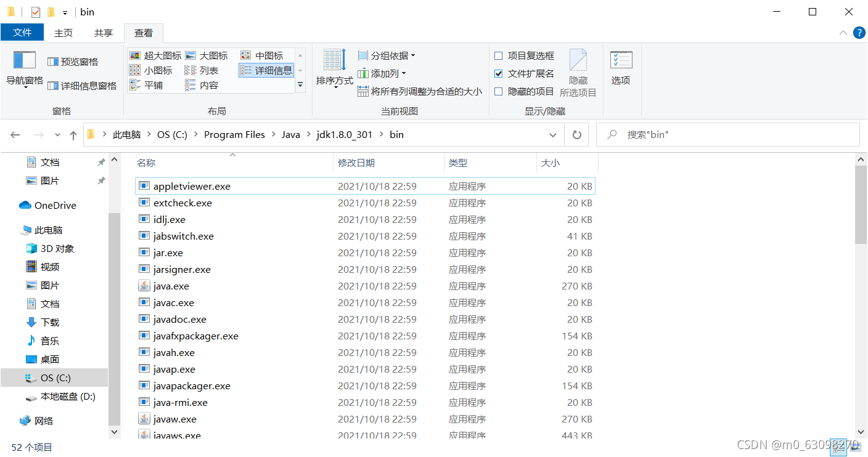Expand the chevron after Program Files in path
This screenshot has width=868, height=457.
273,134
